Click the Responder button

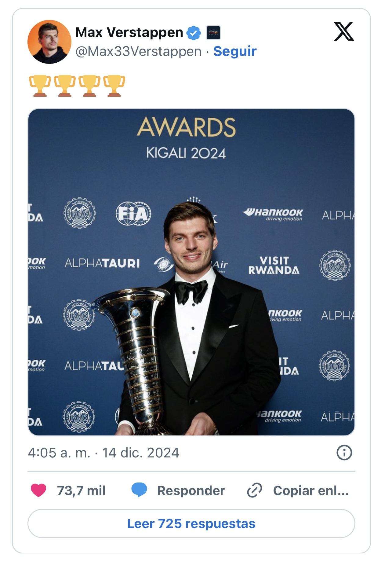tap(191, 490)
